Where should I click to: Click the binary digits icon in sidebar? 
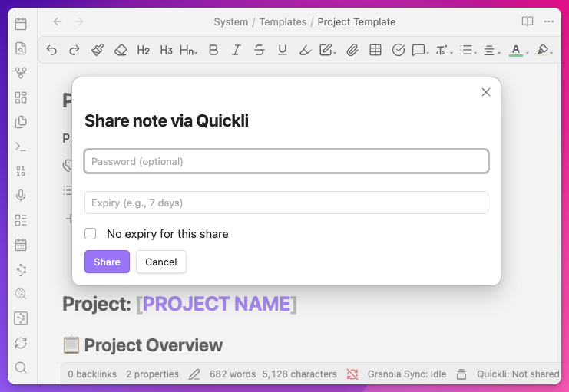point(21,171)
